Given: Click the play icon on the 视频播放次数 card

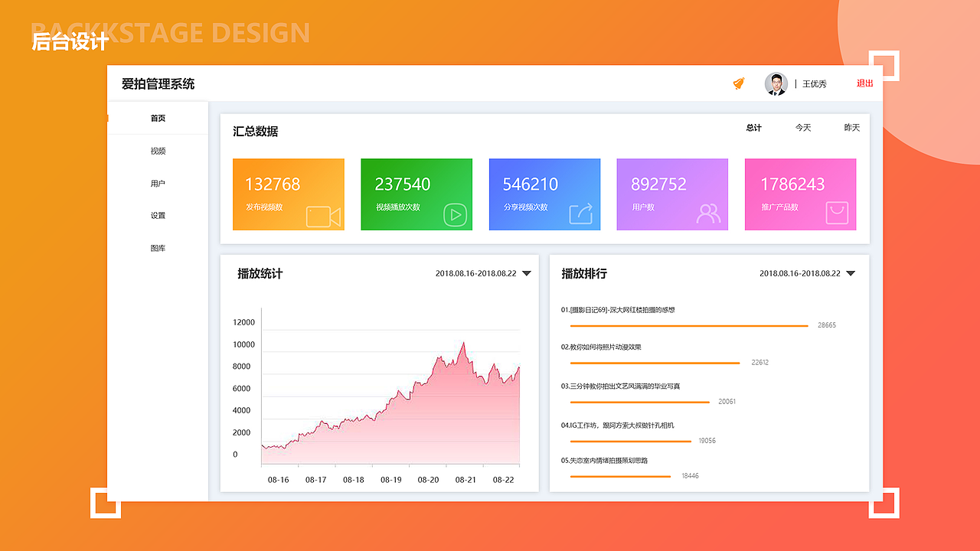Looking at the screenshot, I should pyautogui.click(x=455, y=216).
